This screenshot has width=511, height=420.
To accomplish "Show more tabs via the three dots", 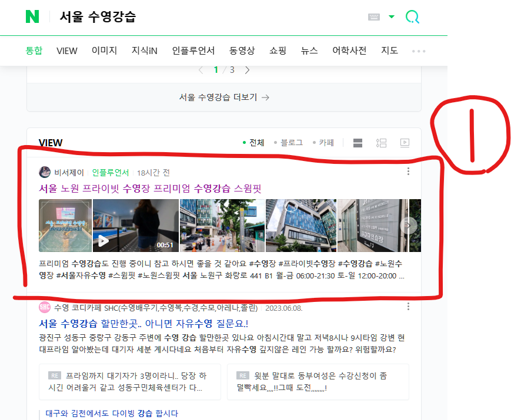I will (x=419, y=51).
